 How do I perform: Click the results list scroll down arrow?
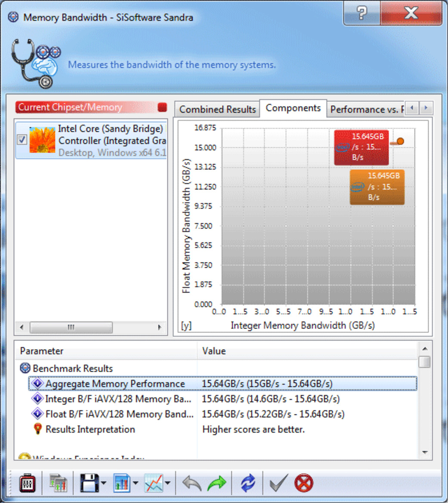pyautogui.click(x=425, y=452)
